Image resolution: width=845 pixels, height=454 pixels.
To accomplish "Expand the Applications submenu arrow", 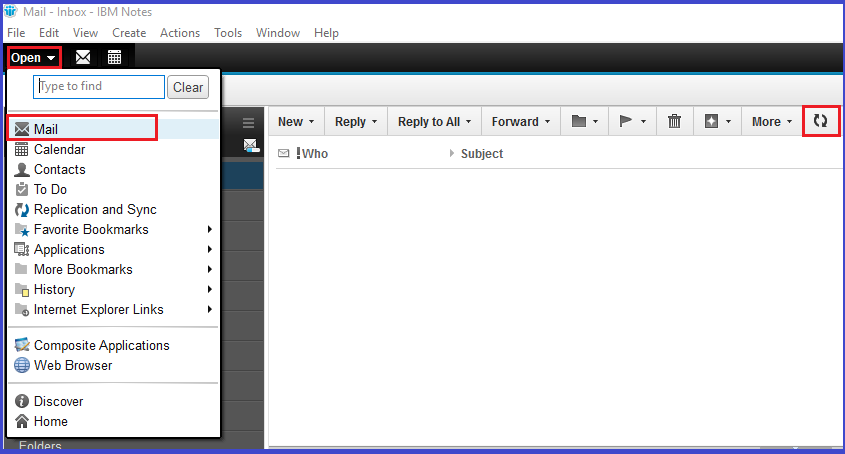I will point(210,249).
